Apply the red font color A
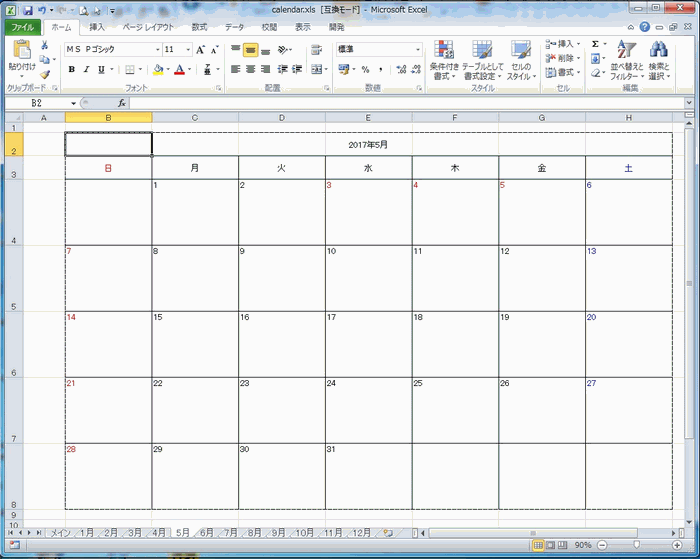This screenshot has width=700, height=559. (x=179, y=69)
